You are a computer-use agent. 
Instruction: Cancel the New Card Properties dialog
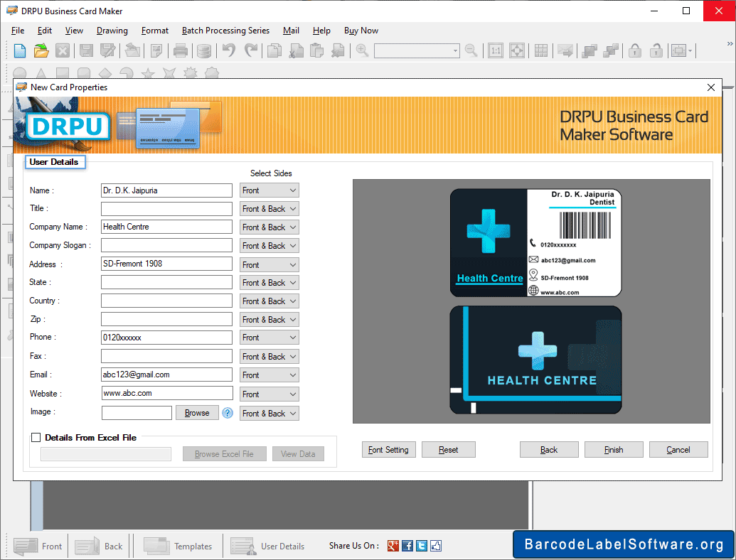click(678, 450)
